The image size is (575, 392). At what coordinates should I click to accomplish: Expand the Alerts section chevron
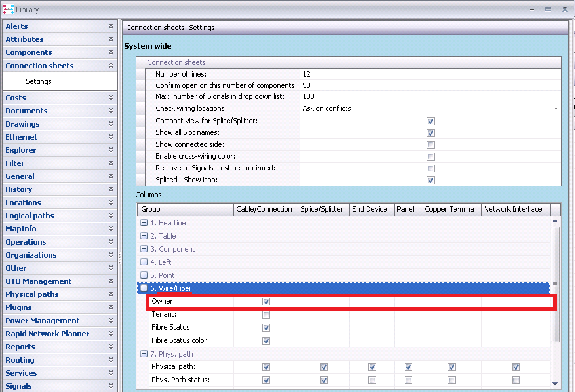pos(111,26)
